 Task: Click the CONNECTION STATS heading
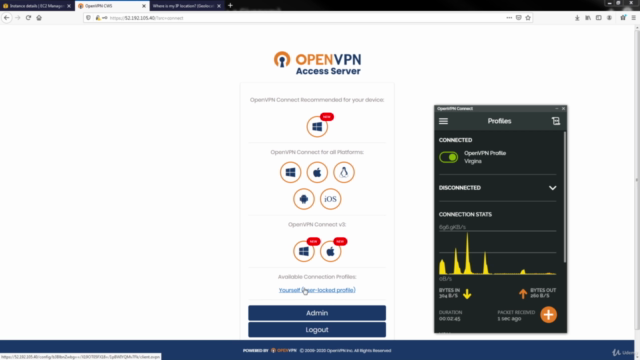pos(465,214)
